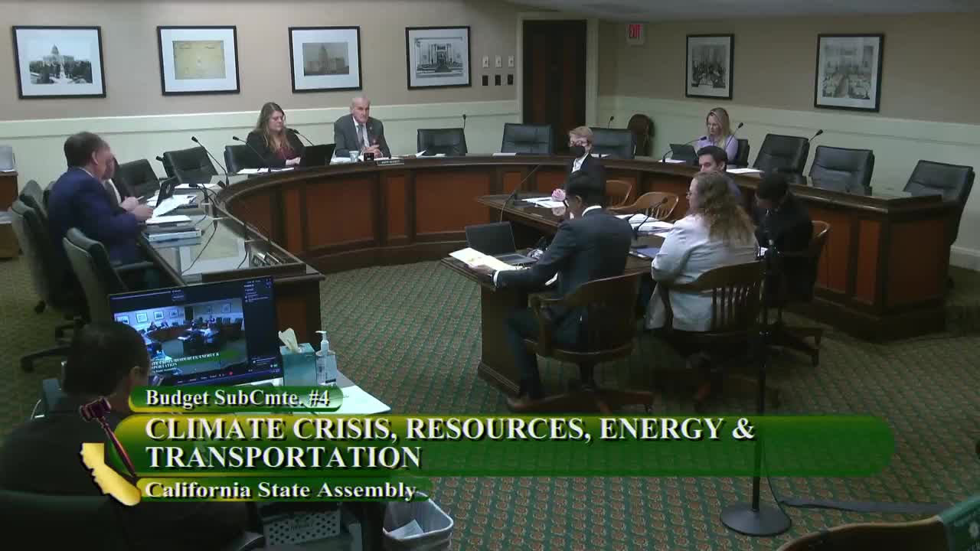The image size is (980, 551).
Task: Select the "CLIMATE CRISIS, RESOURCES, ENERGY &" title line
Action: 450,429
